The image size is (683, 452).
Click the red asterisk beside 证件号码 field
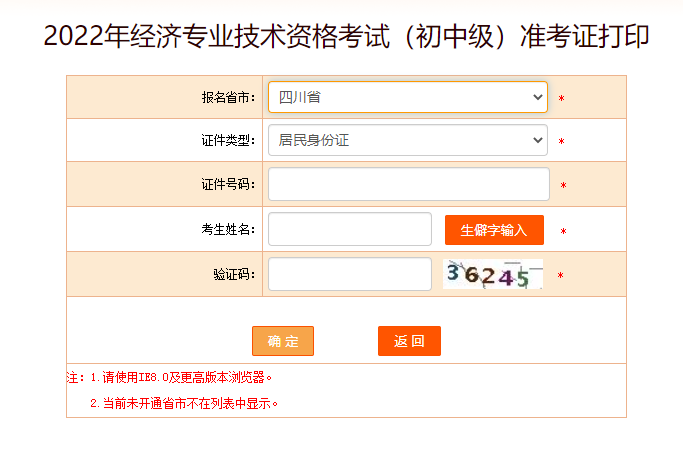click(x=563, y=186)
